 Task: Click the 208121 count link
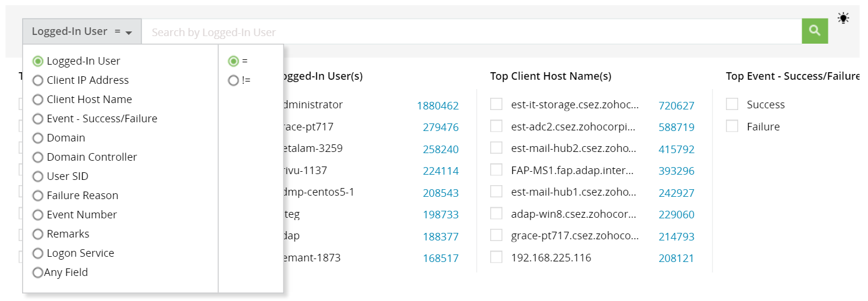(x=676, y=258)
